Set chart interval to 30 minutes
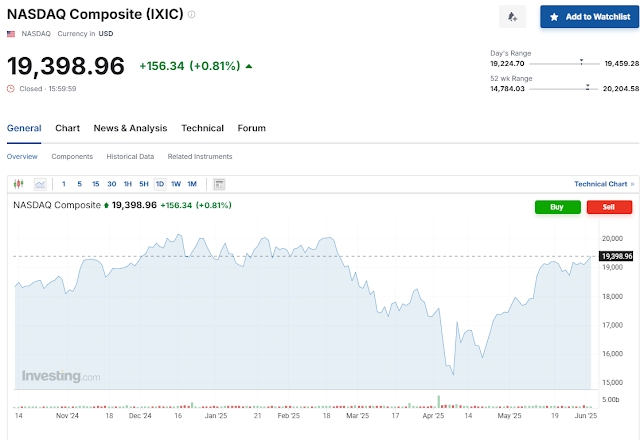Image resolution: width=640 pixels, height=440 pixels. [111, 184]
